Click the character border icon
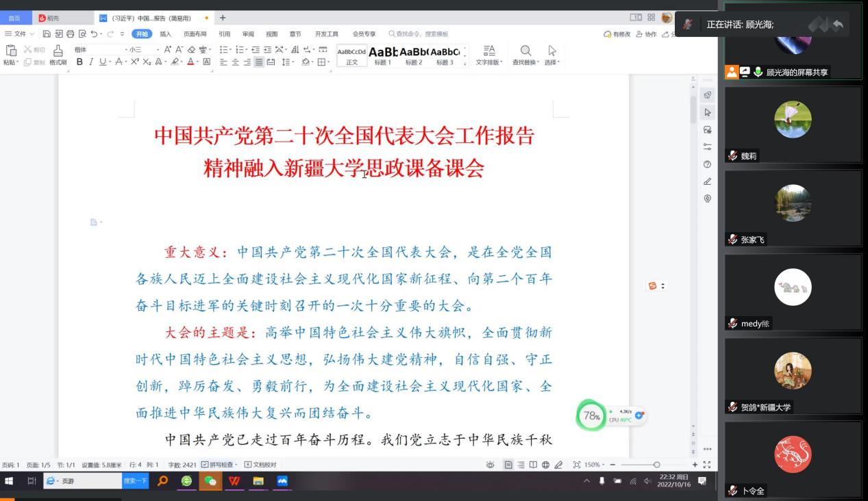The height and width of the screenshot is (501, 868). coord(206,62)
